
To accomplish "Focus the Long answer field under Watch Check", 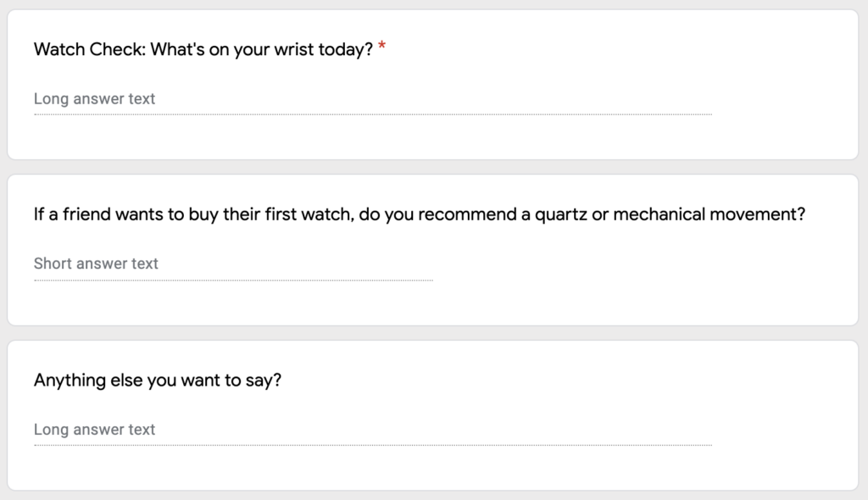I will (x=373, y=98).
